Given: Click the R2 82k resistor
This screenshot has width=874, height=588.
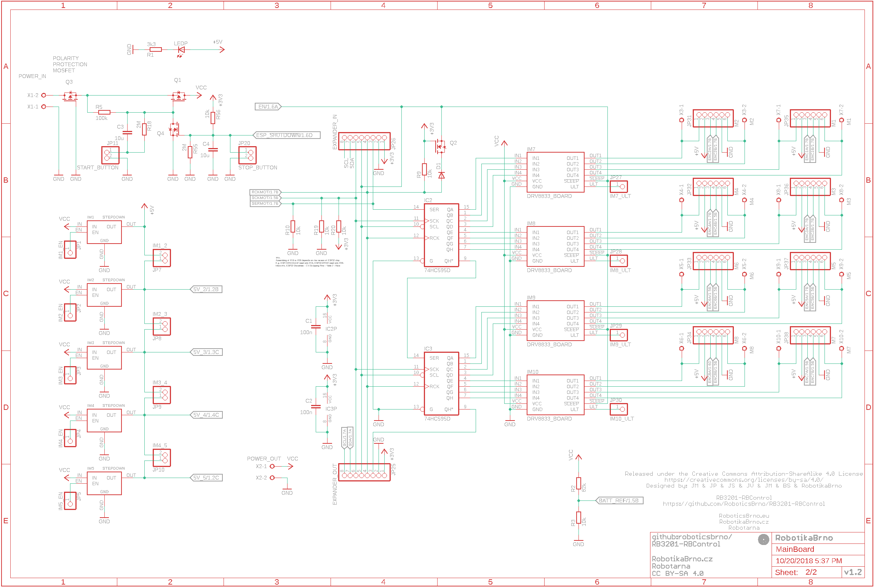Looking at the screenshot, I should [x=578, y=483].
